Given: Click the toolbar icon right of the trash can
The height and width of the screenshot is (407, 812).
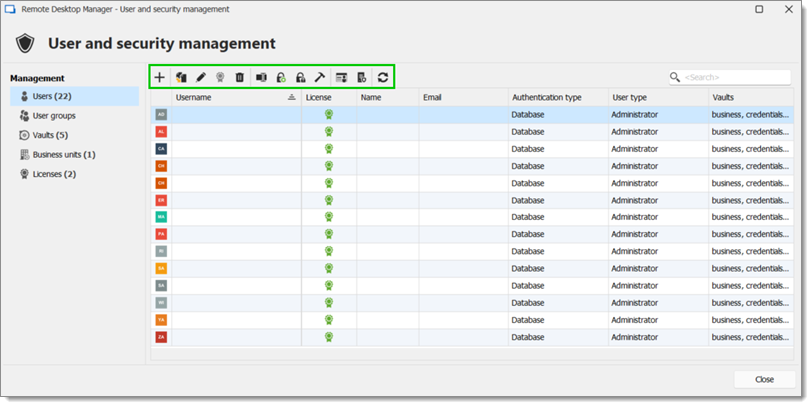Looking at the screenshot, I should click(x=261, y=77).
